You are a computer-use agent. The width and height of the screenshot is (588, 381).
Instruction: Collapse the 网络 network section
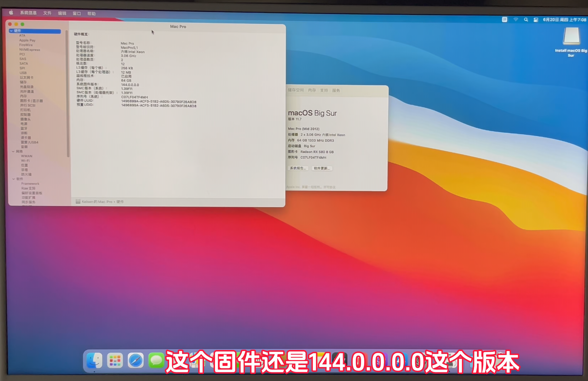click(x=13, y=151)
